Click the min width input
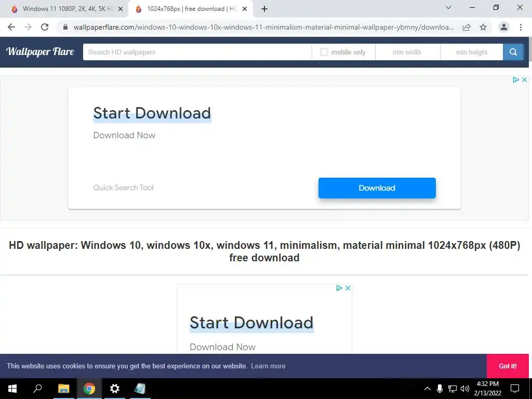The height and width of the screenshot is (399, 532). pos(407,52)
